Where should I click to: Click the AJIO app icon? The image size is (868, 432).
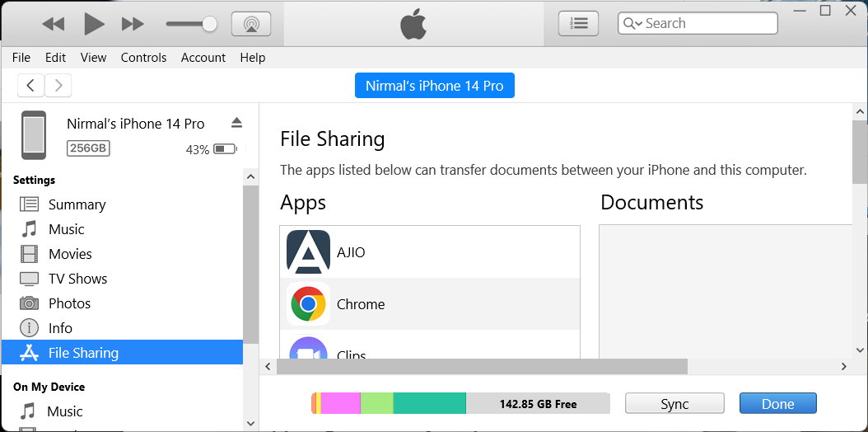point(308,252)
